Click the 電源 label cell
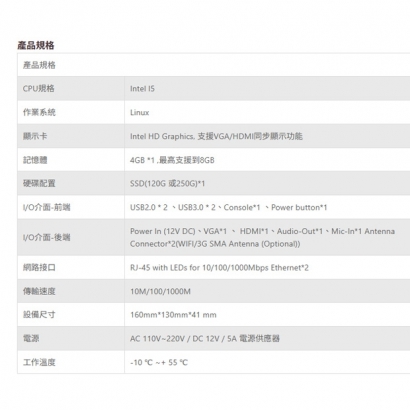Image resolution: width=410 pixels, height=410 pixels. pos(71,338)
